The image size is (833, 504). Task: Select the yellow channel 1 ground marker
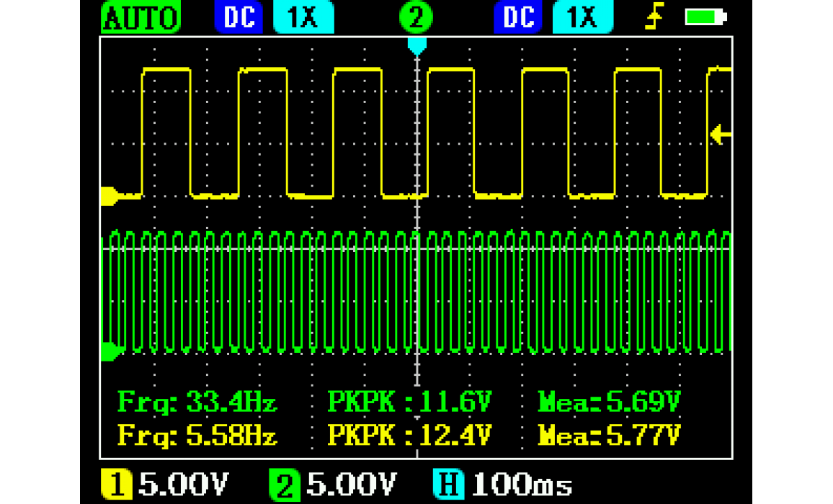[110, 195]
